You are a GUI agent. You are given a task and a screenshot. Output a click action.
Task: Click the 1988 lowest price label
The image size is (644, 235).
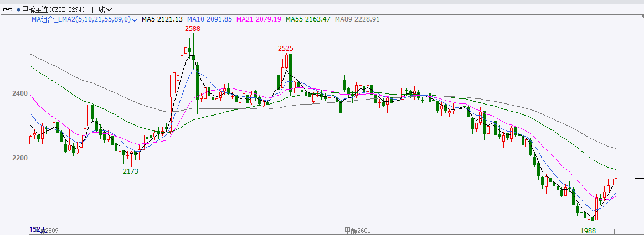point(588,230)
